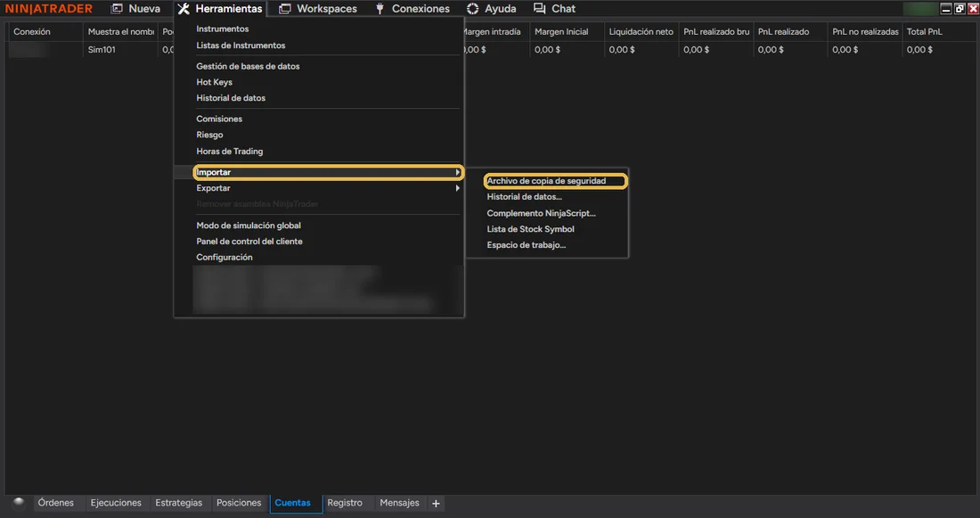Click the PnL no realizadas column header

click(x=865, y=32)
